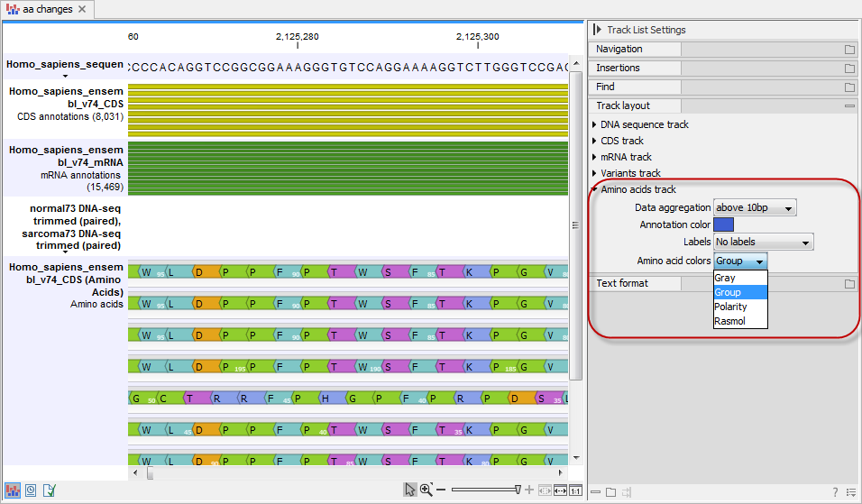Choose Polarity from amino acid colors list
This screenshot has width=862, height=504.
[730, 307]
